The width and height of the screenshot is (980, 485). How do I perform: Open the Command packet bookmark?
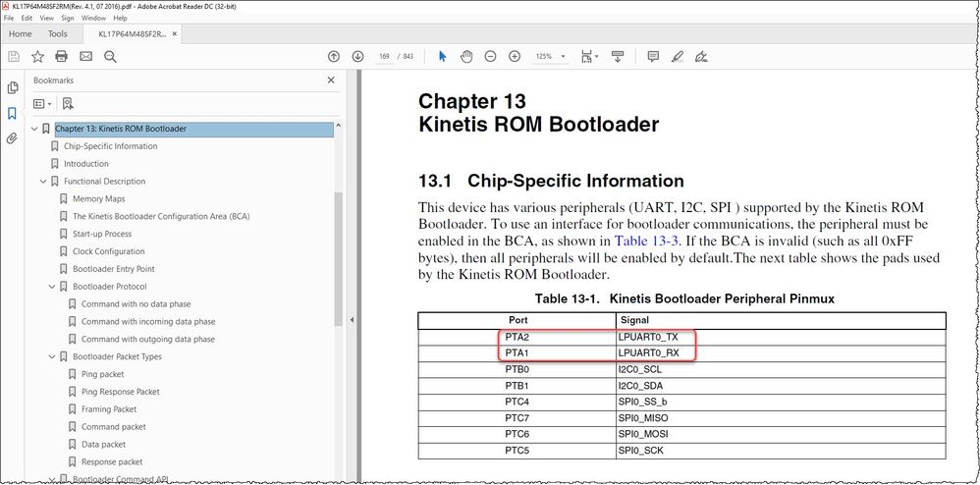114,427
